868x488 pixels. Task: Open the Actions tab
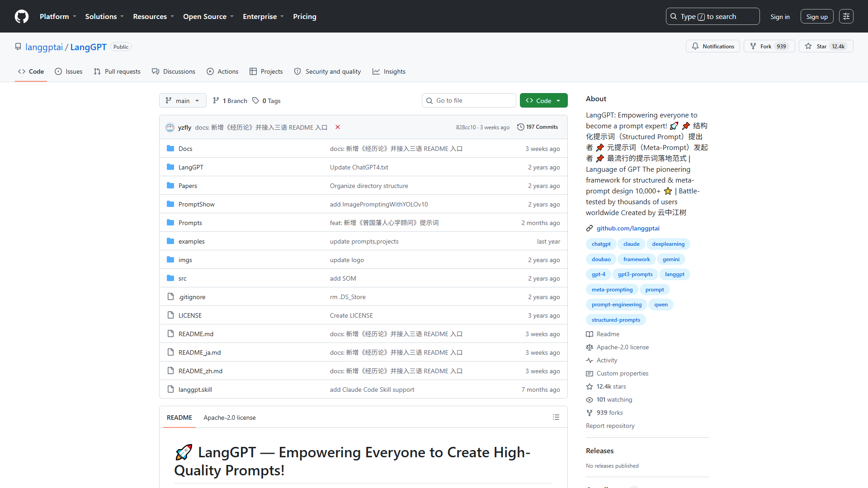(x=222, y=71)
